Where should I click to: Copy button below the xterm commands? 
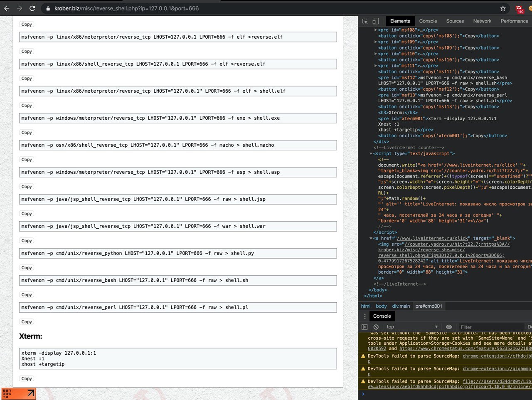(x=27, y=379)
